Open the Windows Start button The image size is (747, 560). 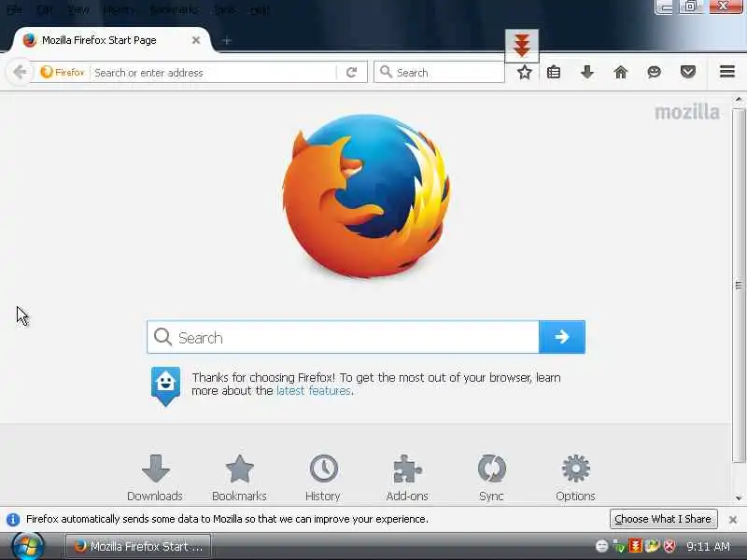[28, 546]
